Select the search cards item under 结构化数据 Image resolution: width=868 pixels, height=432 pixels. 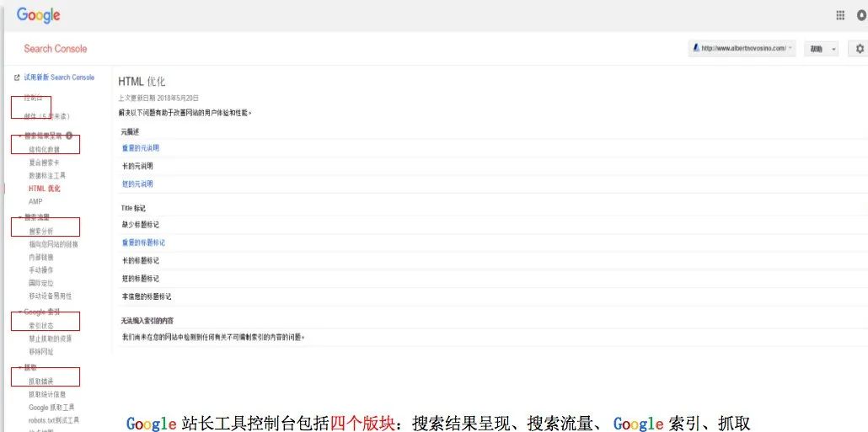(x=44, y=163)
